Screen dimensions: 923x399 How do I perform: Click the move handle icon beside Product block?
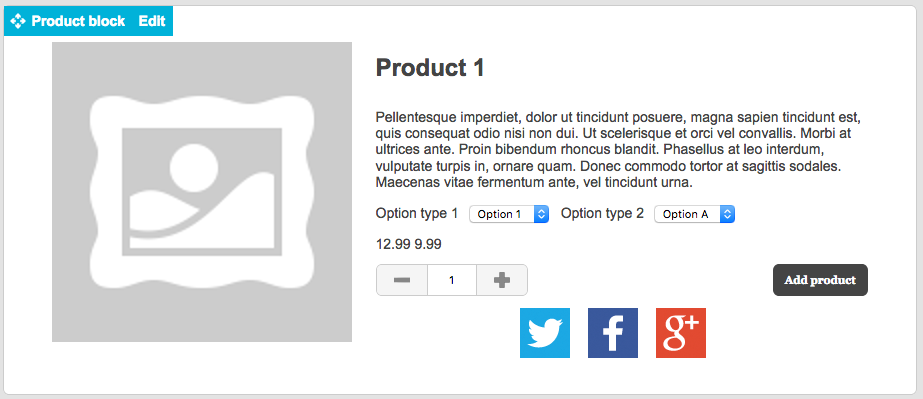pos(18,21)
